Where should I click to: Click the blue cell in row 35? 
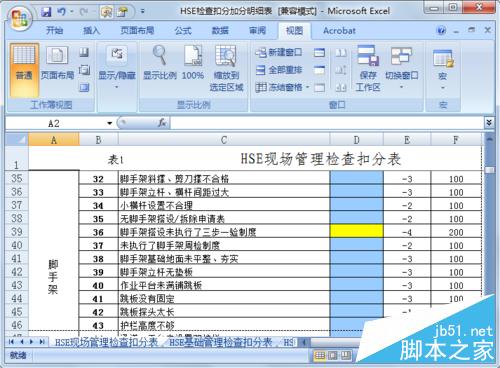(x=357, y=178)
